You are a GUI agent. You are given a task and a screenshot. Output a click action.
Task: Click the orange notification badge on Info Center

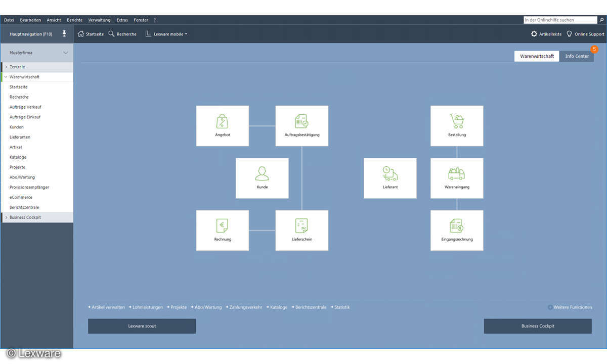point(594,50)
